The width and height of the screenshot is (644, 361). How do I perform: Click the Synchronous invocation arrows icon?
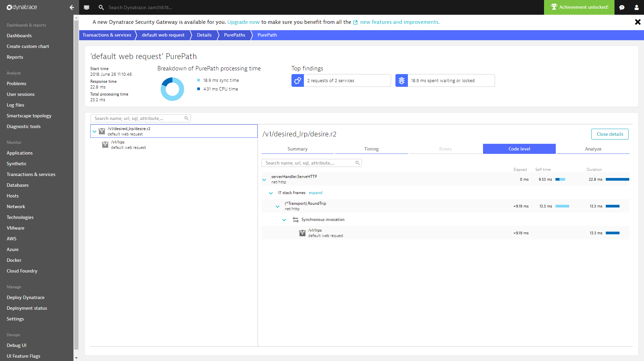(x=296, y=220)
